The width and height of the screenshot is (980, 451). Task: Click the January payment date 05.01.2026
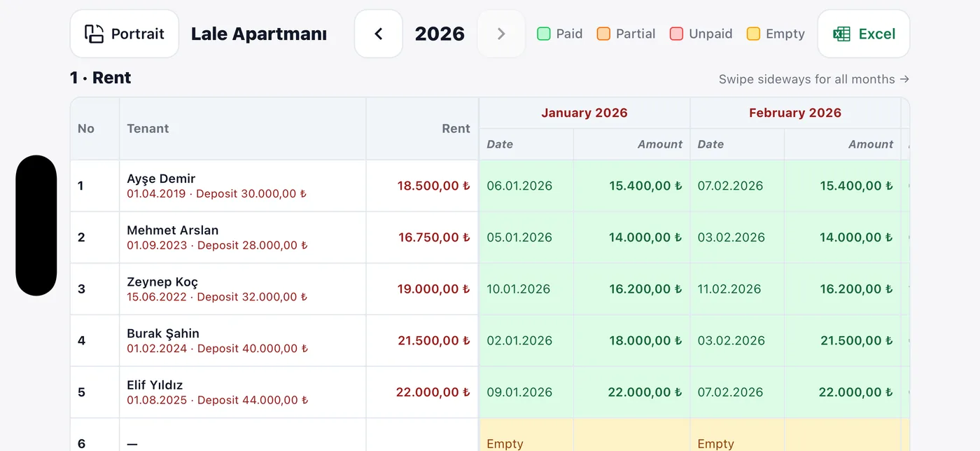(519, 237)
